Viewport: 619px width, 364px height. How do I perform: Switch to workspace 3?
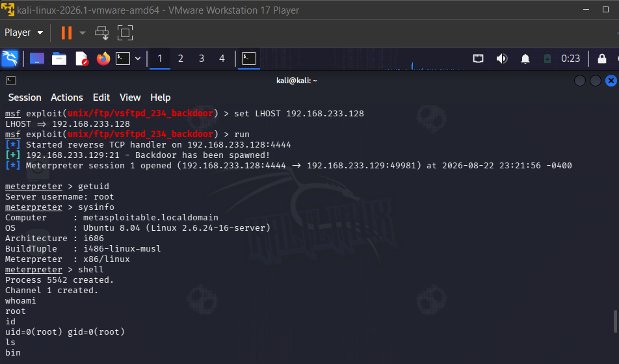pos(202,58)
